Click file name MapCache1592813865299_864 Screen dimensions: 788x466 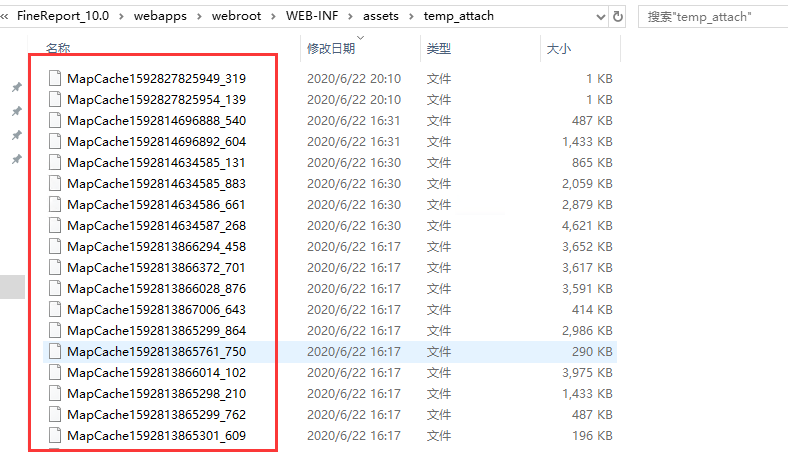click(156, 330)
